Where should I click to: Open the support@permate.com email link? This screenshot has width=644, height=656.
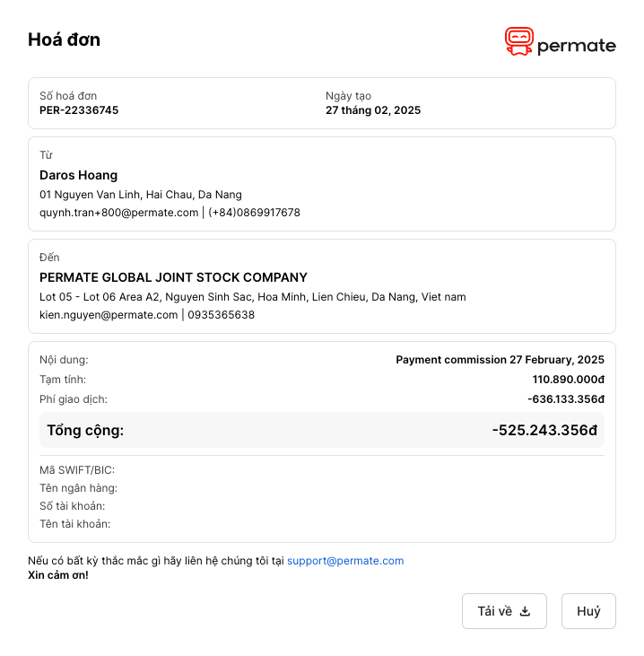345,561
